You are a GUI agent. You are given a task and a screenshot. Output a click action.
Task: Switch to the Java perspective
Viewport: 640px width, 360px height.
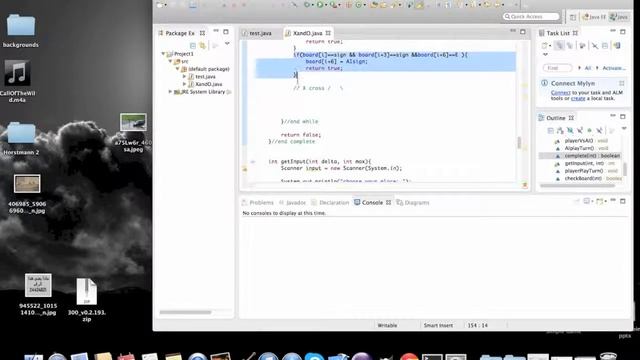[x=619, y=17]
